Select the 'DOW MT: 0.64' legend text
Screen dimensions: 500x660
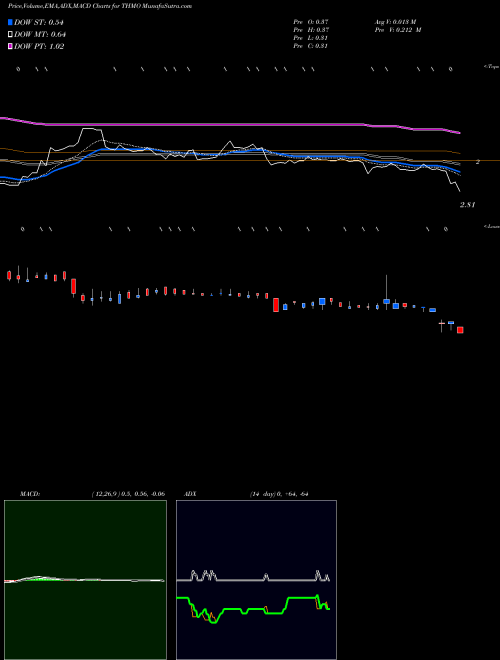[x=40, y=34]
